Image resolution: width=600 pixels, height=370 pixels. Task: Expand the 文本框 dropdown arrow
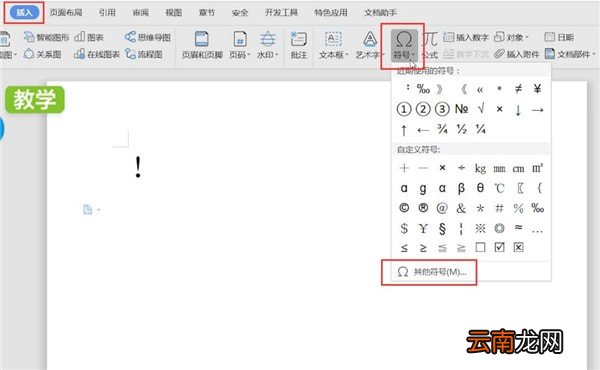tap(347, 55)
